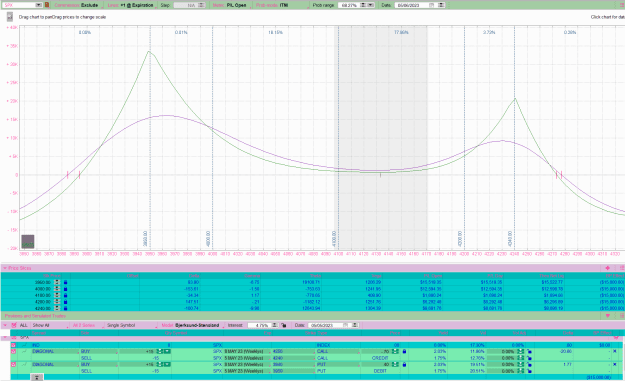Click the lock icon on the 4240.00 price slice
The image size is (625, 381).
tap(65, 308)
